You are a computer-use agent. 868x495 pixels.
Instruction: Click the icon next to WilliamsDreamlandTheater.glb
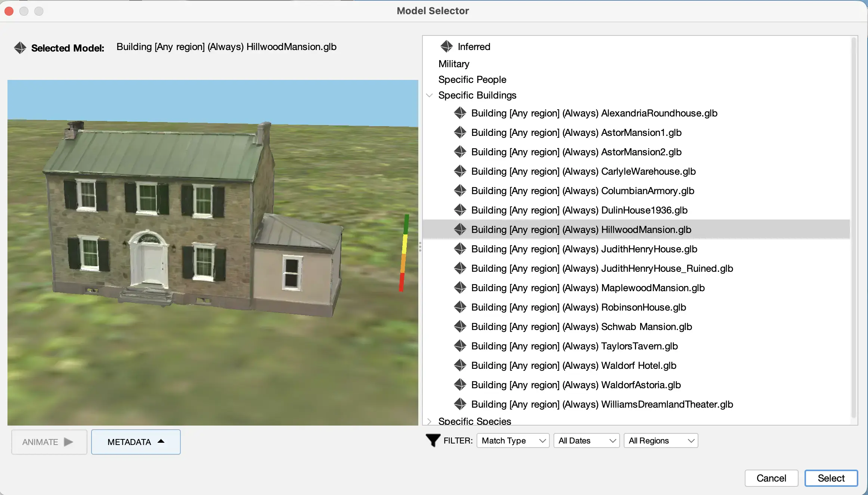point(460,404)
